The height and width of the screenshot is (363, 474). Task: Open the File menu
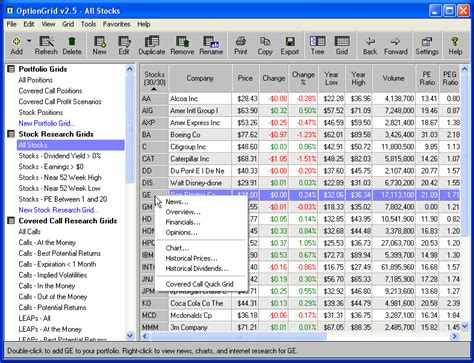click(x=11, y=24)
